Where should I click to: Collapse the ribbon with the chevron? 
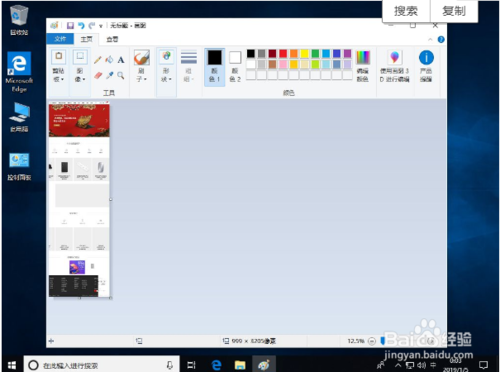pyautogui.click(x=430, y=40)
